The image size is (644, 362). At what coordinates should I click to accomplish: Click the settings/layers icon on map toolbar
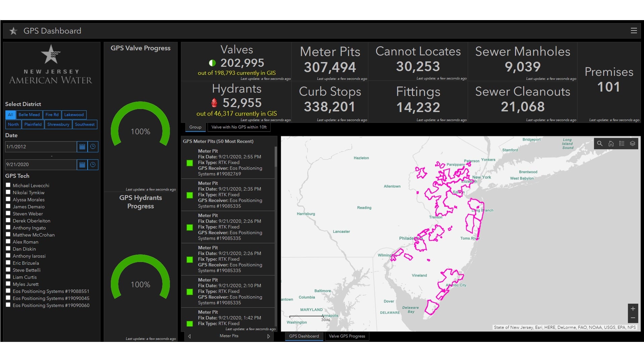click(x=633, y=144)
